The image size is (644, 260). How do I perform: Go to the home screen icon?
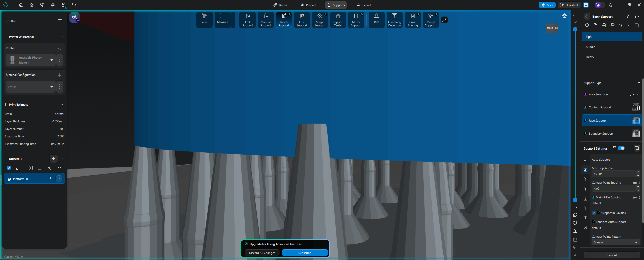(x=21, y=5)
